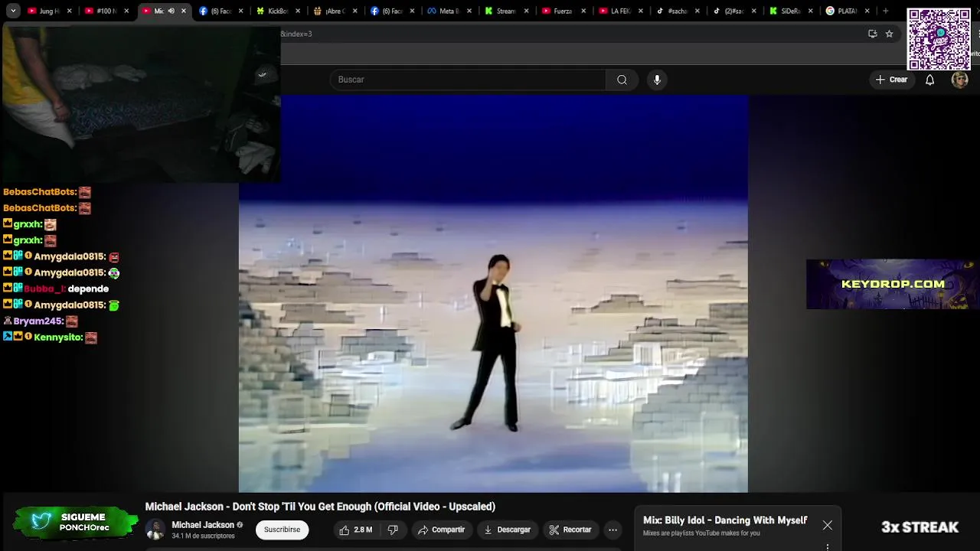Close the Jung H tab
The height and width of the screenshot is (551, 980).
(70, 11)
